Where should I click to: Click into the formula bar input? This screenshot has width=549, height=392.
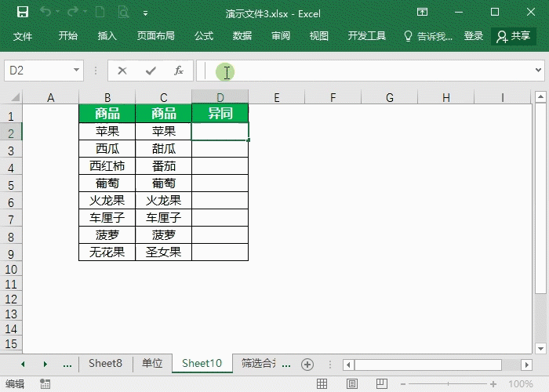[x=364, y=71]
